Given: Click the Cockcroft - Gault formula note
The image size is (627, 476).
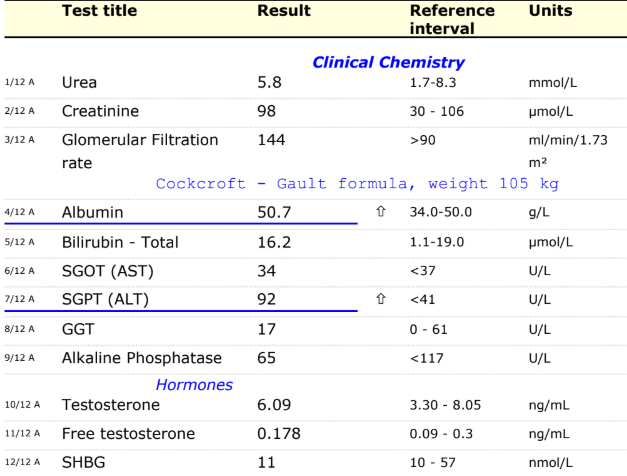Looking at the screenshot, I should (x=357, y=184).
